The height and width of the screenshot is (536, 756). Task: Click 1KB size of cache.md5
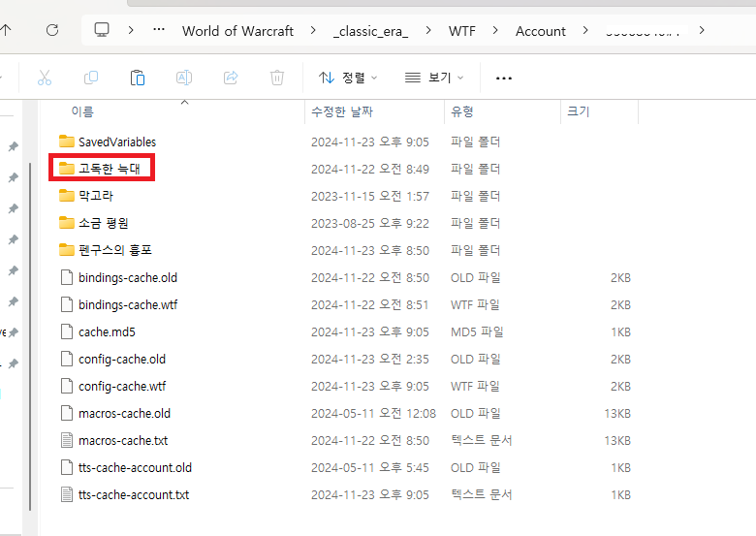coord(620,332)
